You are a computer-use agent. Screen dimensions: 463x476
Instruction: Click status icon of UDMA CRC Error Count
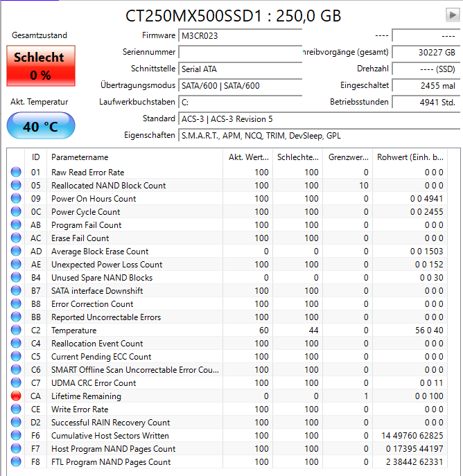click(x=16, y=382)
